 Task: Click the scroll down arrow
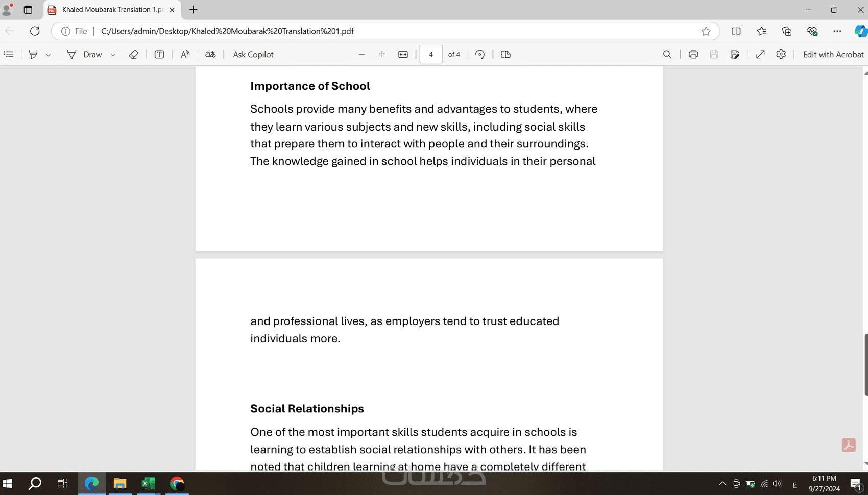click(865, 463)
